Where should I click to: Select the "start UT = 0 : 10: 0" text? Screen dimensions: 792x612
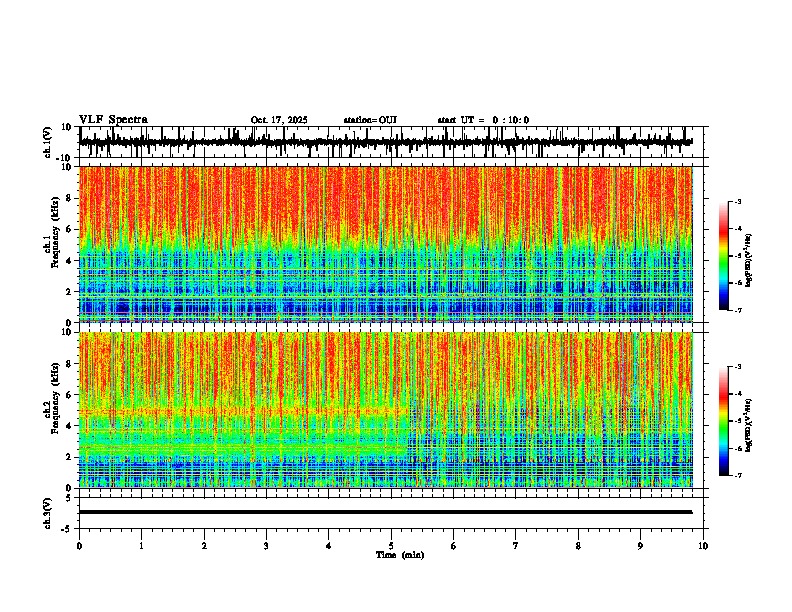coord(483,120)
